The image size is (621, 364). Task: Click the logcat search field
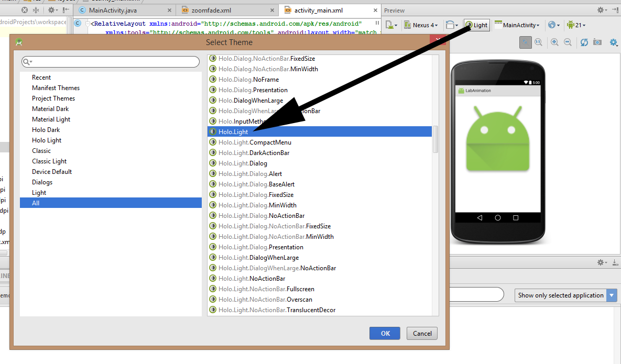476,295
